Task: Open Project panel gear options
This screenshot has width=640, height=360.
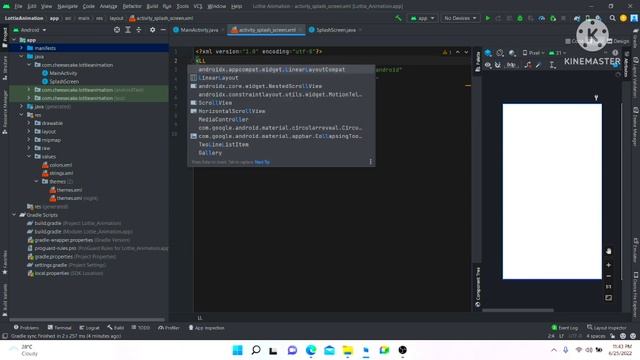Action: point(152,30)
